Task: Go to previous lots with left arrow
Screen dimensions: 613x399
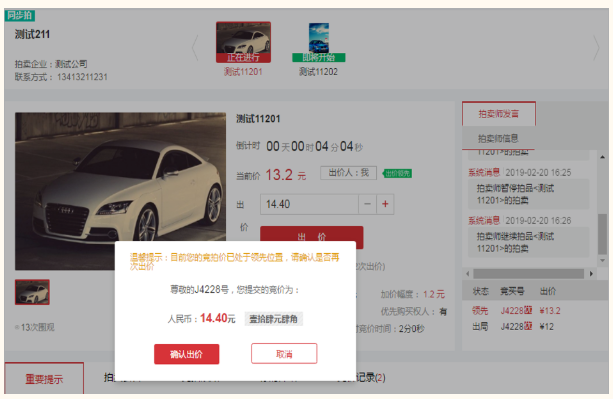Action: click(x=195, y=48)
